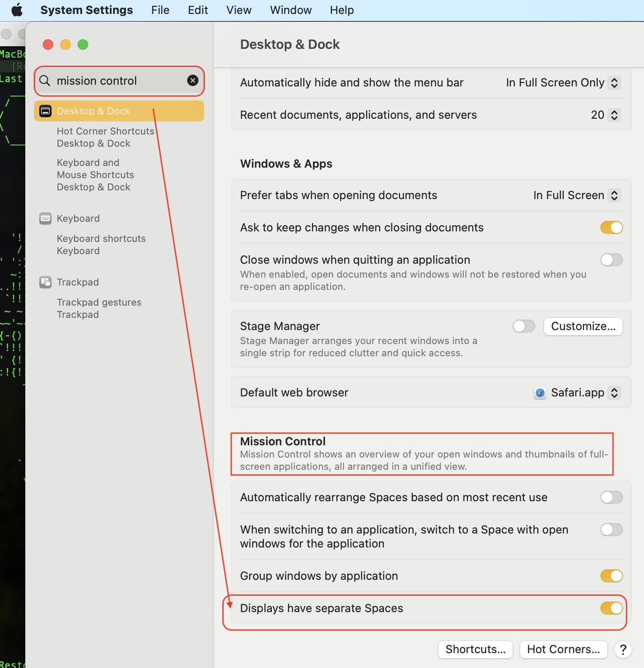Change Default web browser Safari.app popup
Screen dimensions: 644x668
tap(577, 393)
